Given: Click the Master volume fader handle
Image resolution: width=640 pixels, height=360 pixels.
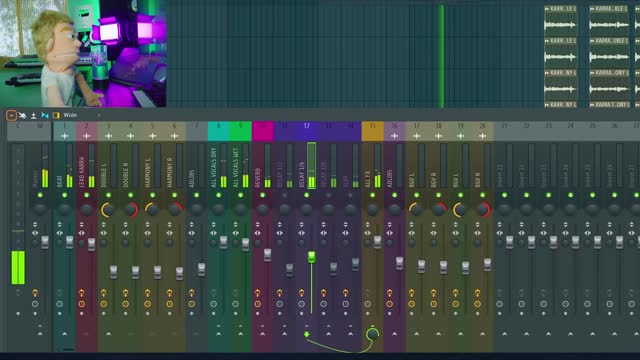Looking at the screenshot, I should [45, 242].
